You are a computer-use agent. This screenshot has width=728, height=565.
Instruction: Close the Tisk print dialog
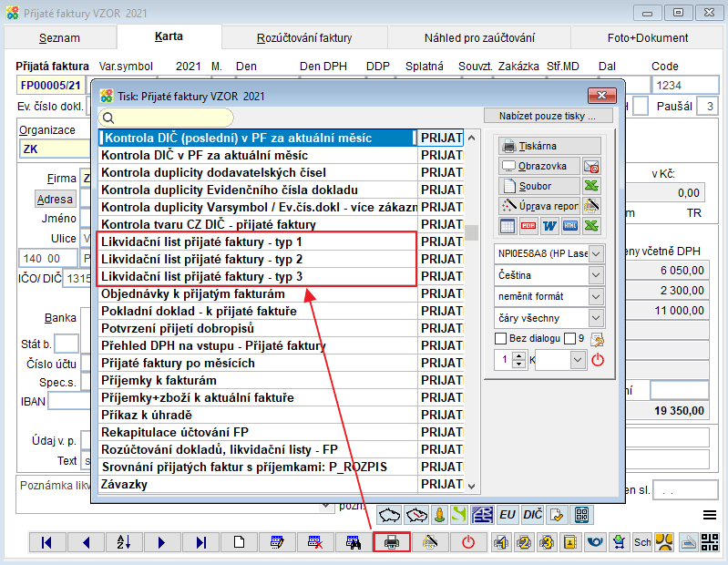[601, 95]
